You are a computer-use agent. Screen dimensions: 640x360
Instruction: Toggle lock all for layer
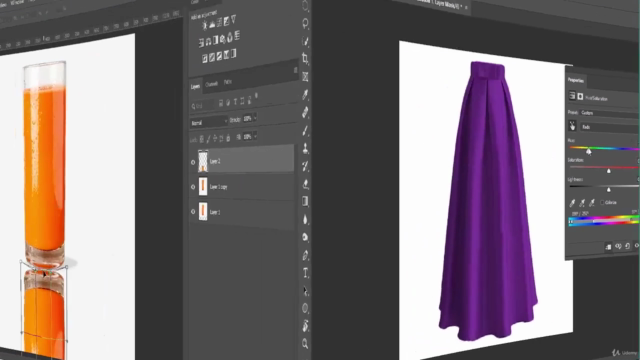228,138
